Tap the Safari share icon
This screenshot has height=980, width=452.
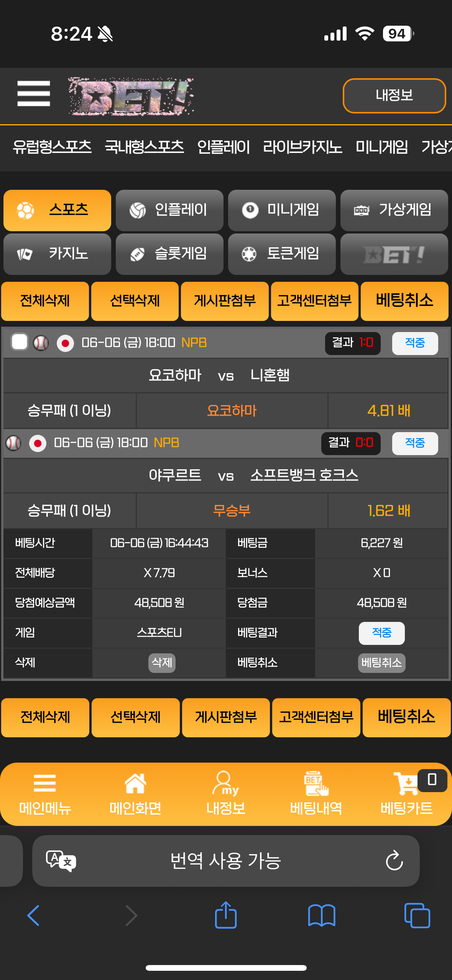click(226, 915)
